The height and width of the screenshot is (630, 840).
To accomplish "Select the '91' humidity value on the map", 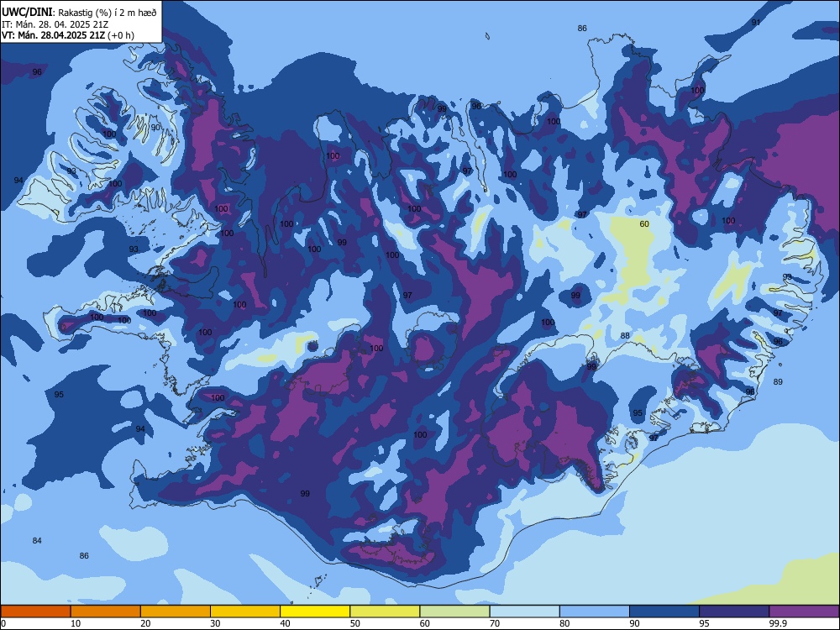I will 756,22.
